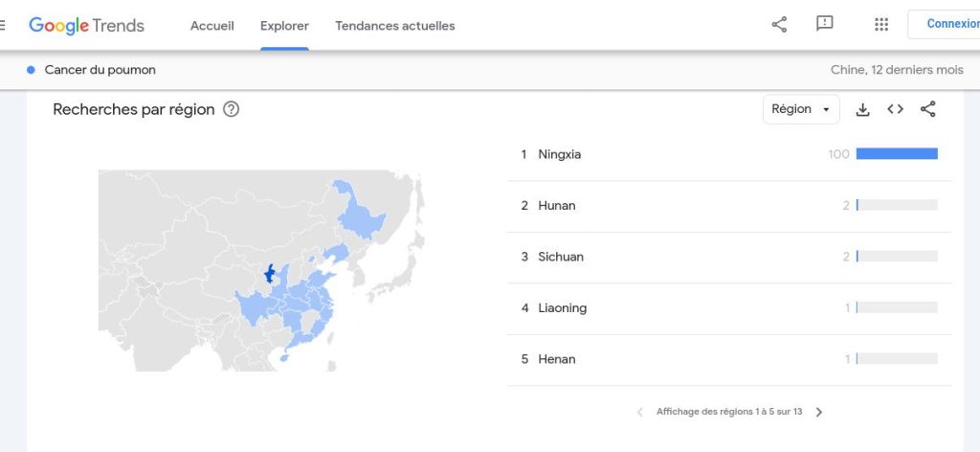Click the Ningxia 100 interest bar
Screen dimensions: 980x452
tap(897, 154)
